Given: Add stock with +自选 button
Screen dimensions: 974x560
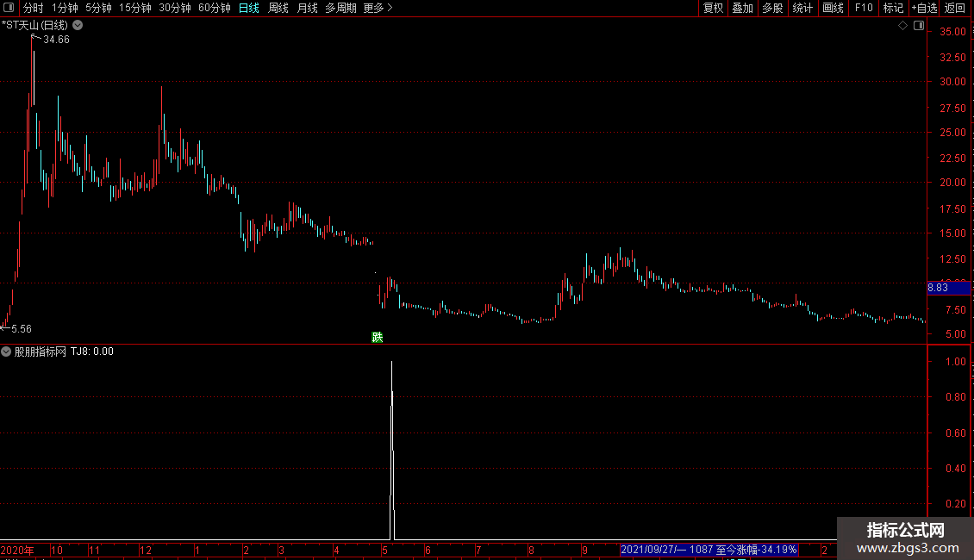Looking at the screenshot, I should point(924,8).
